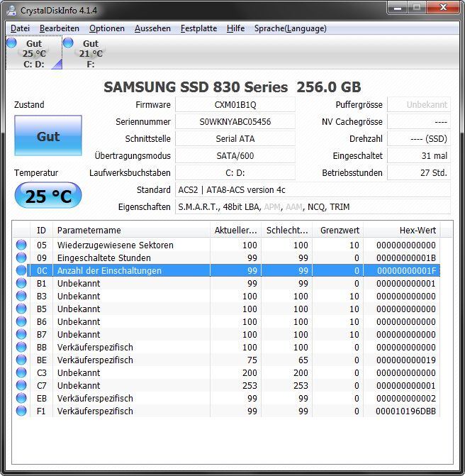Click status orb of attribute BB
The height and width of the screenshot is (476, 465).
click(x=21, y=347)
